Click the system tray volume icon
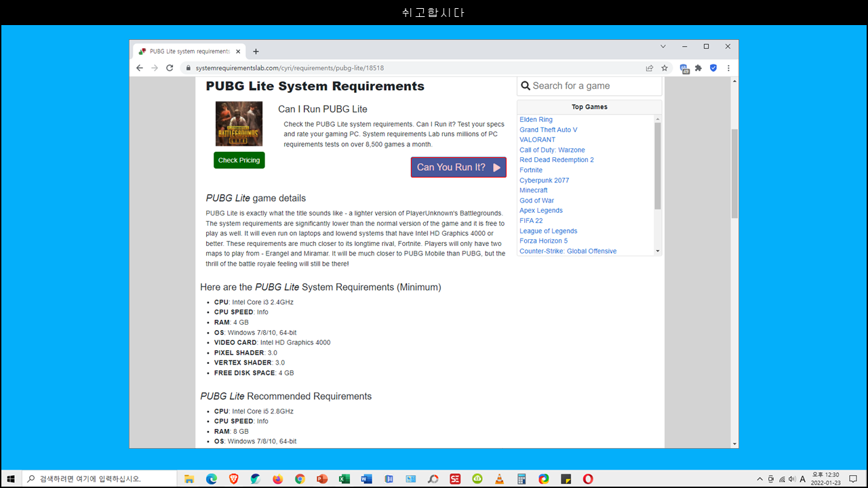Screen dimensions: 868x488 click(792, 479)
